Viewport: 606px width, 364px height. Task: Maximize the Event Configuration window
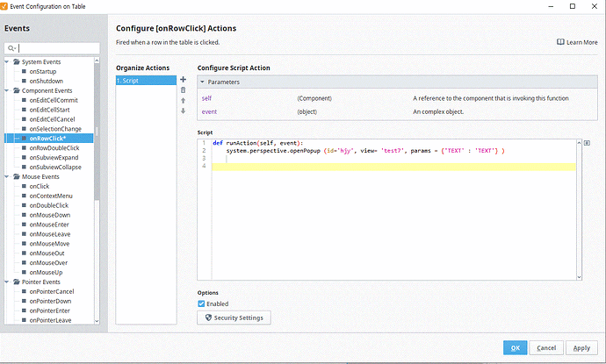click(573, 6)
